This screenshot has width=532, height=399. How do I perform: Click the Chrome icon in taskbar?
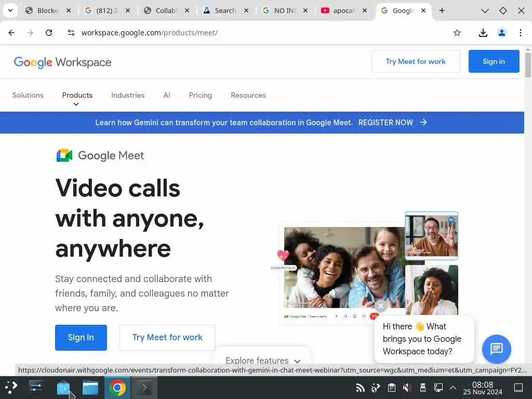(x=117, y=388)
